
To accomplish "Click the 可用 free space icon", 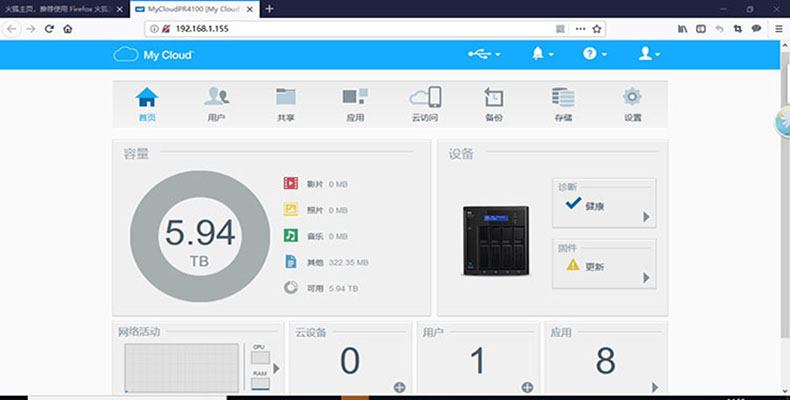I will pos(291,288).
